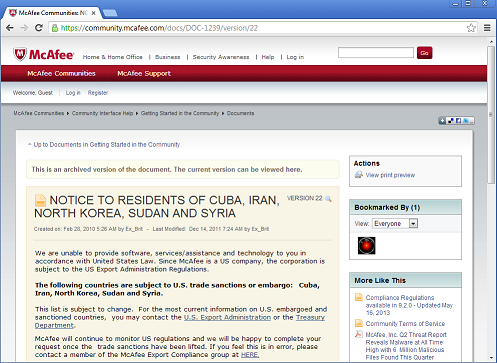
Task: Share the page on Twitter icon
Action: pyautogui.click(x=466, y=121)
